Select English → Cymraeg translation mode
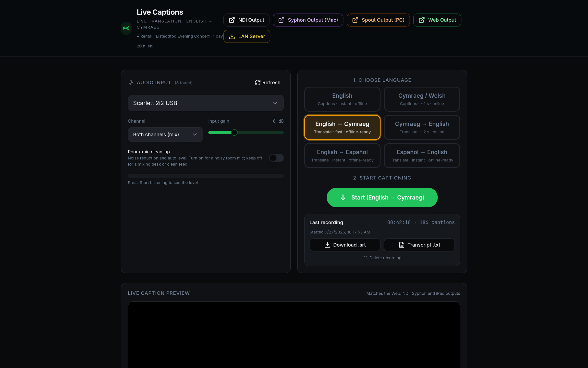 342,127
